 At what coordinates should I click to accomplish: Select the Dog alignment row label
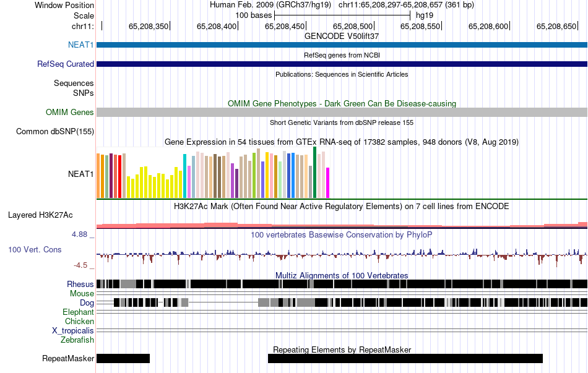click(x=87, y=303)
